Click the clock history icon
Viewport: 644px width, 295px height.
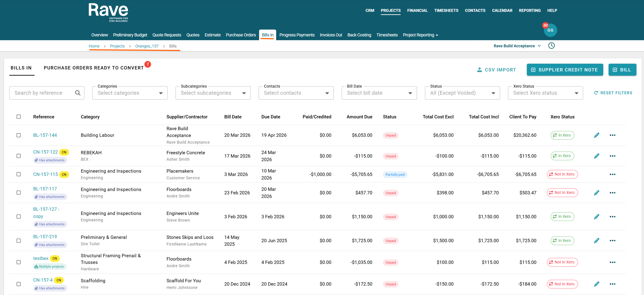[551, 46]
